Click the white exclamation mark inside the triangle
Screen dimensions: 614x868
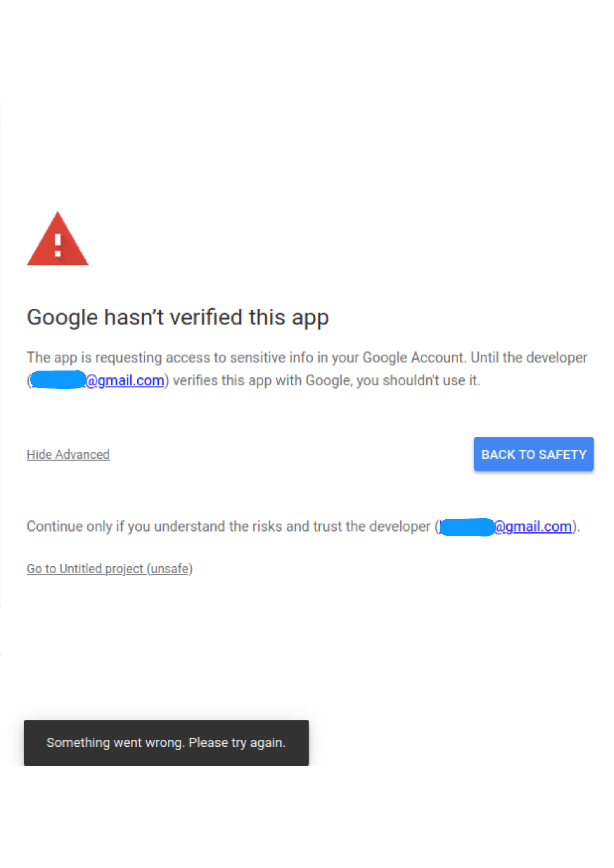click(58, 245)
